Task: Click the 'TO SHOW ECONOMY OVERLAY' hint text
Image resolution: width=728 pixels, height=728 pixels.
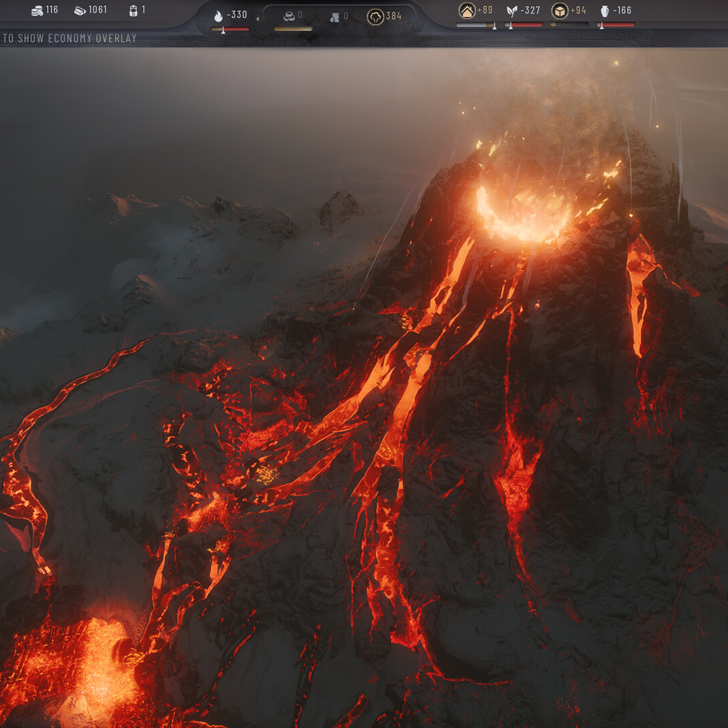Action: pyautogui.click(x=69, y=38)
